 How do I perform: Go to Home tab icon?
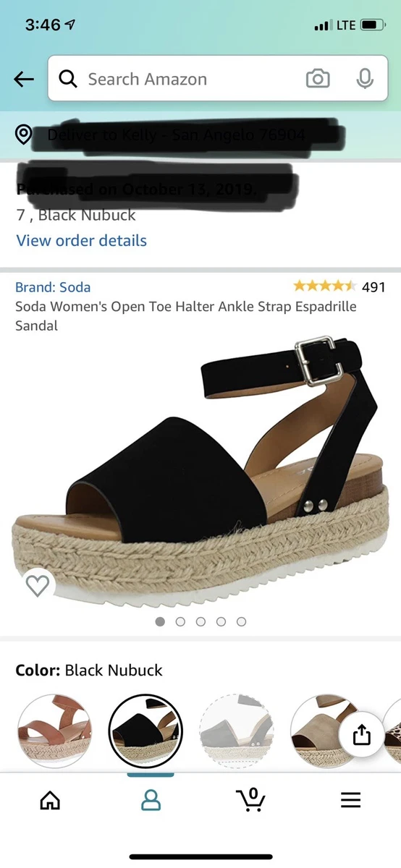point(50,799)
